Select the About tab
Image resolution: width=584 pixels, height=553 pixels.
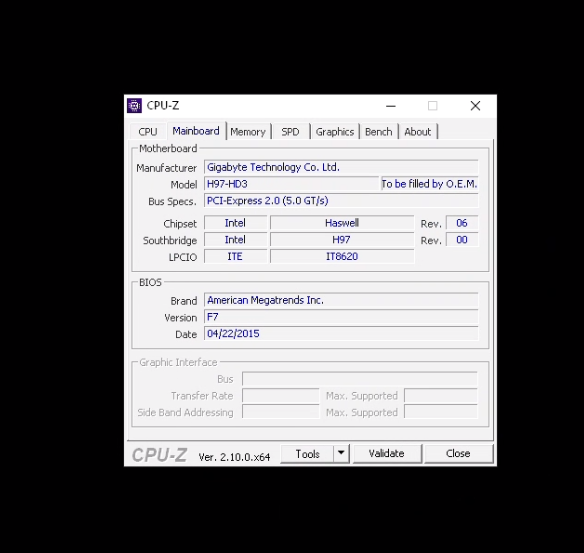coord(418,132)
